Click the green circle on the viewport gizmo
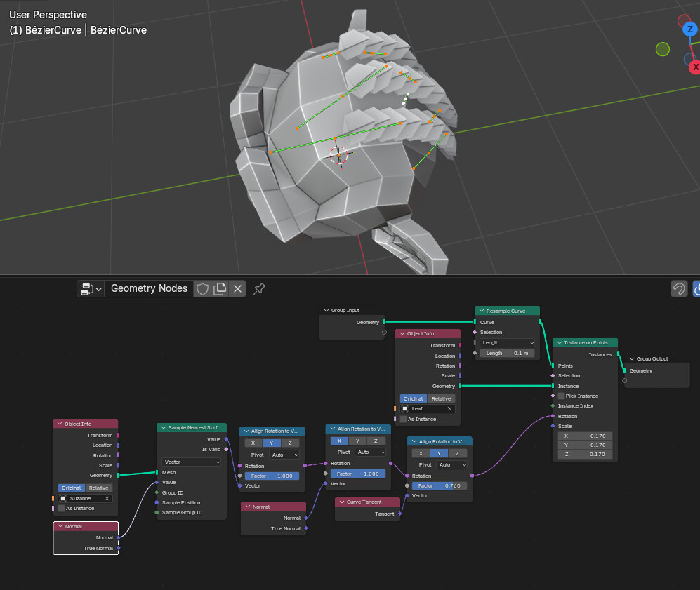This screenshot has width=700, height=590. pos(663,49)
